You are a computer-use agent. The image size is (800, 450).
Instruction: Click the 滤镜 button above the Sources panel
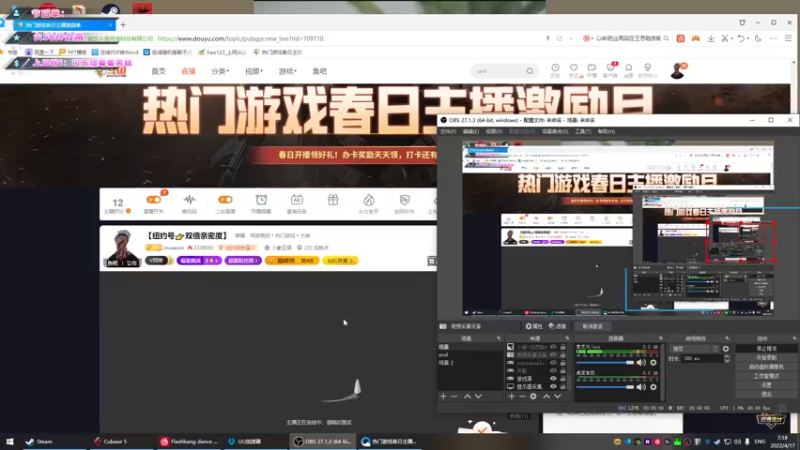(558, 326)
